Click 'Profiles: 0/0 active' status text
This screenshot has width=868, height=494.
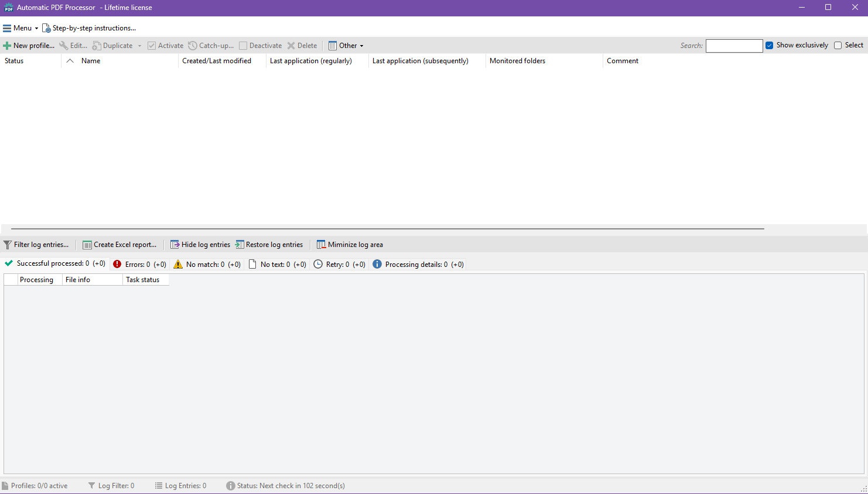[x=39, y=486]
